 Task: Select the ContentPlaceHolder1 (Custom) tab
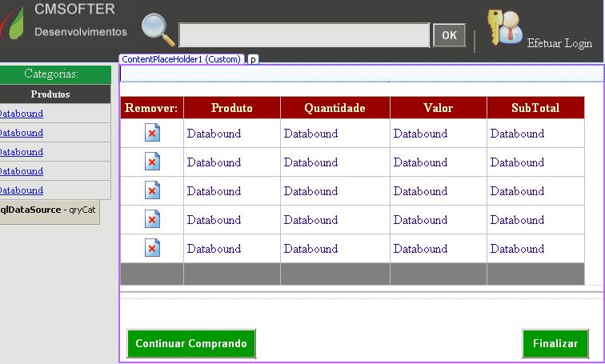[x=182, y=59]
